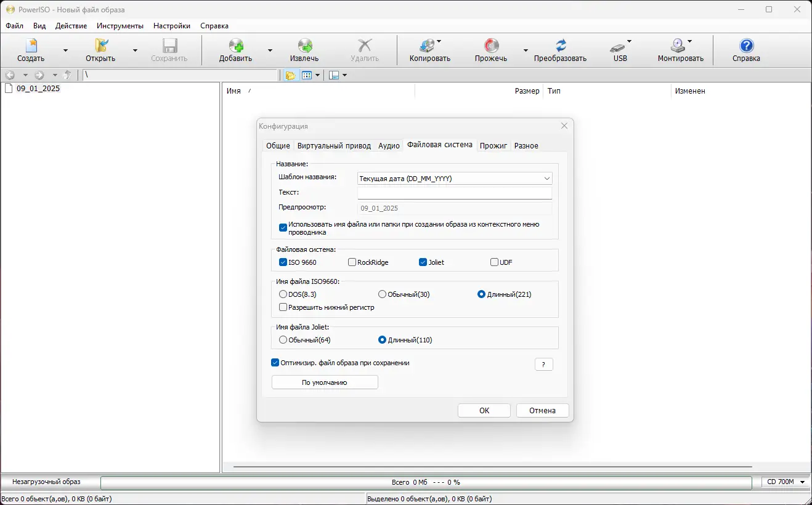812x505 pixels.
Task: Open the Шаблон названия dropdown
Action: click(455, 179)
